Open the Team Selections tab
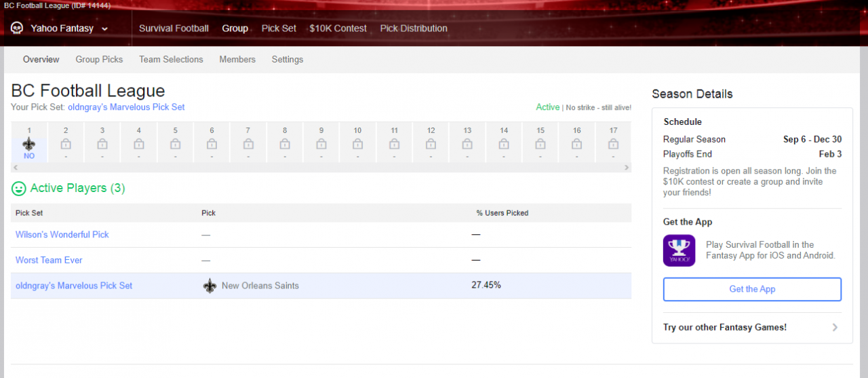868x378 pixels. point(171,60)
